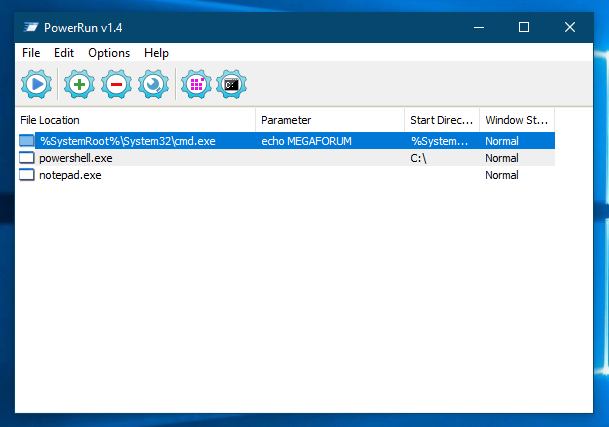Launch Command Prompt toolbar icon
609x427 pixels.
pyautogui.click(x=231, y=84)
